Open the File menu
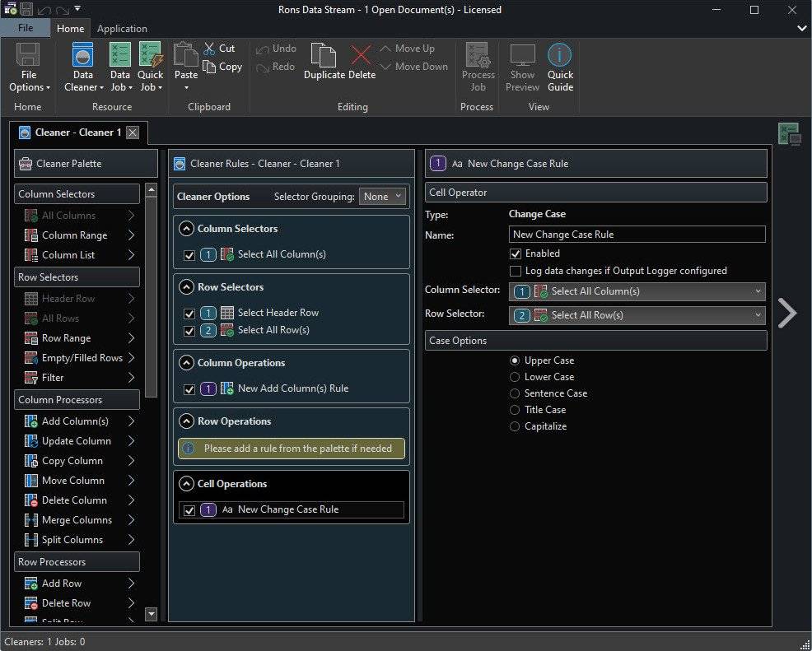Image resolution: width=812 pixels, height=651 pixels. (x=26, y=28)
